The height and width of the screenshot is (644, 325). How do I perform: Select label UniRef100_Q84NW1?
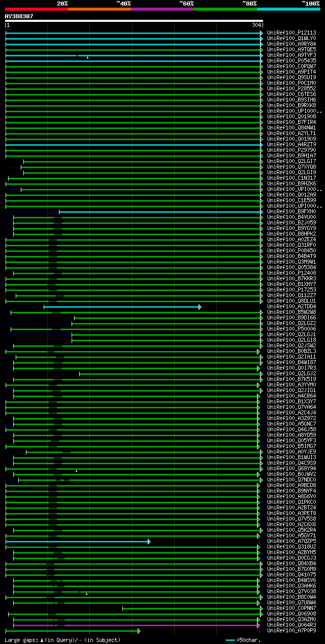(x=291, y=127)
